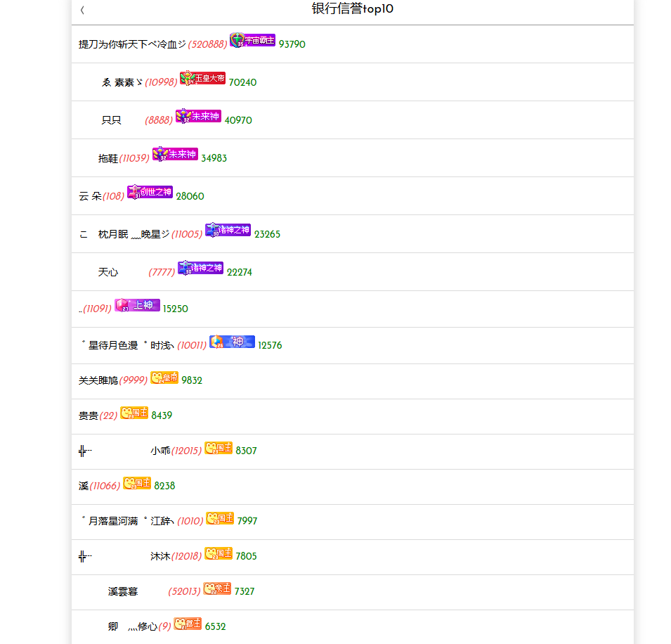Click the 皇帝 rank badge

tap(164, 378)
